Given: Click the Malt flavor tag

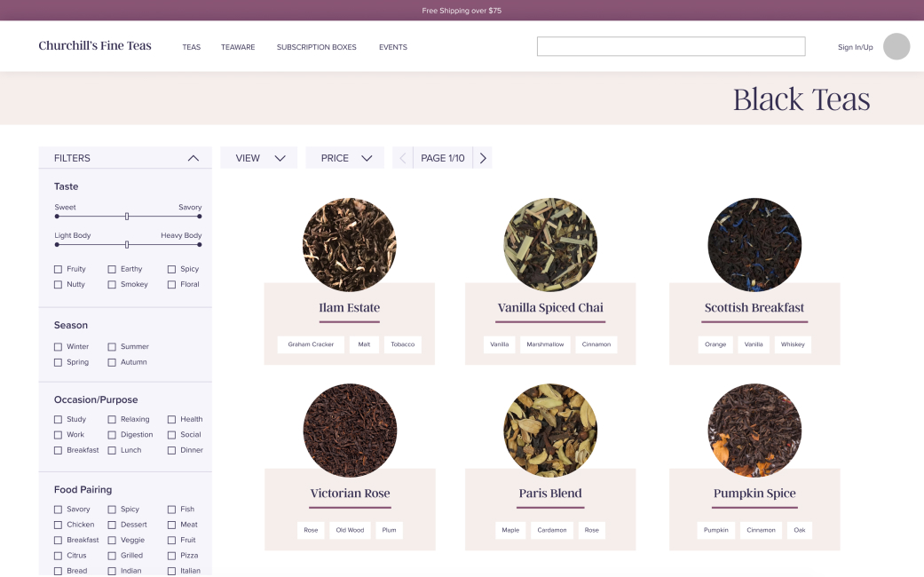Looking at the screenshot, I should tap(364, 344).
